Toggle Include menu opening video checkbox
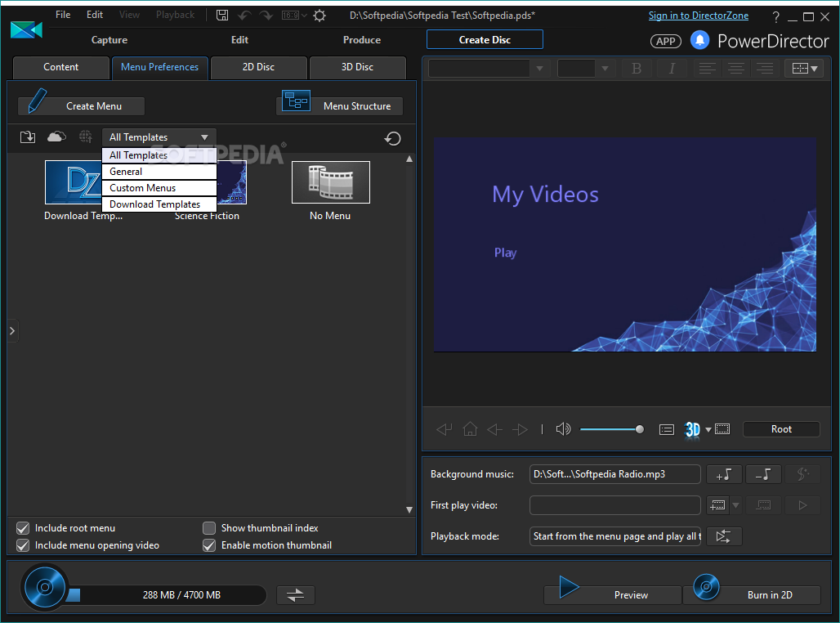This screenshot has height=623, width=840. [23, 545]
